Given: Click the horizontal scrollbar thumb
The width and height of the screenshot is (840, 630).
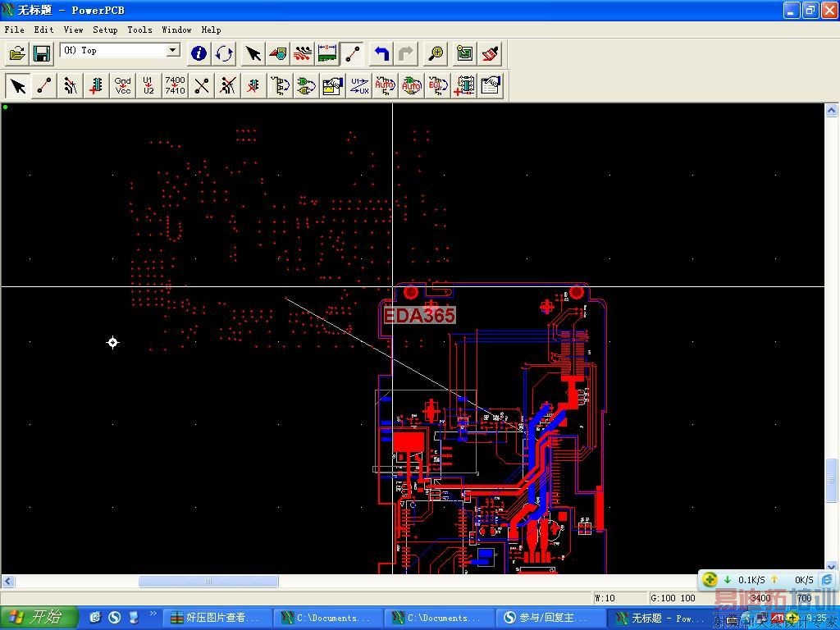Looking at the screenshot, I should pos(208,582).
